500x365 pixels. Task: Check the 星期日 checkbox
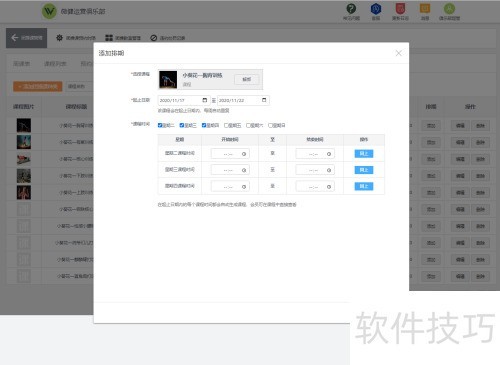(270, 125)
